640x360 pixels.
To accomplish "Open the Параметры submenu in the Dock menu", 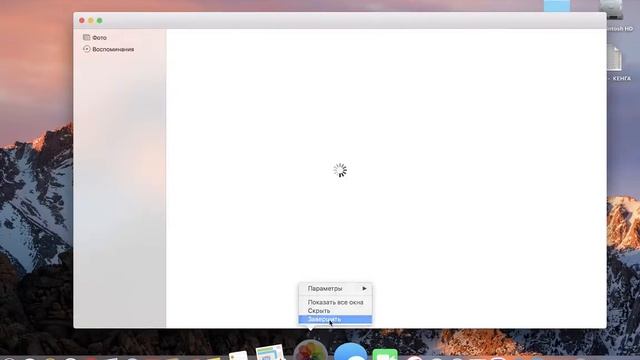I will click(335, 289).
